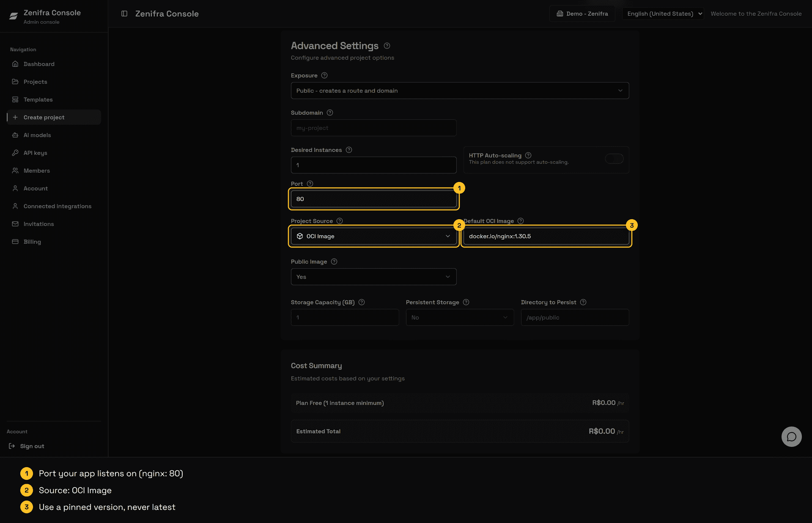Open Templates from the sidebar
The width and height of the screenshot is (812, 523).
54,99
